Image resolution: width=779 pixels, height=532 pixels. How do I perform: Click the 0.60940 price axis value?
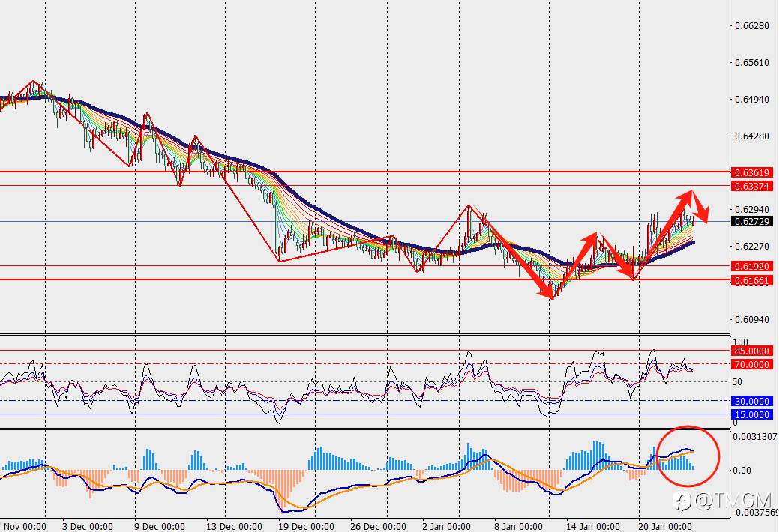click(752, 319)
